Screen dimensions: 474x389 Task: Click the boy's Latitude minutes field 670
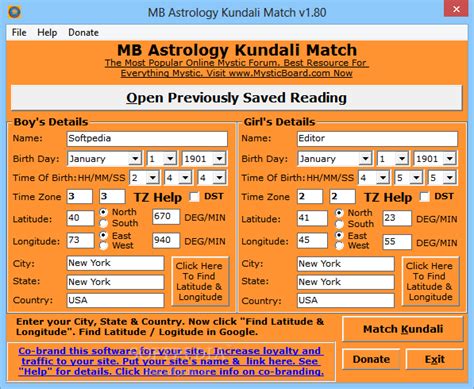[x=166, y=217]
